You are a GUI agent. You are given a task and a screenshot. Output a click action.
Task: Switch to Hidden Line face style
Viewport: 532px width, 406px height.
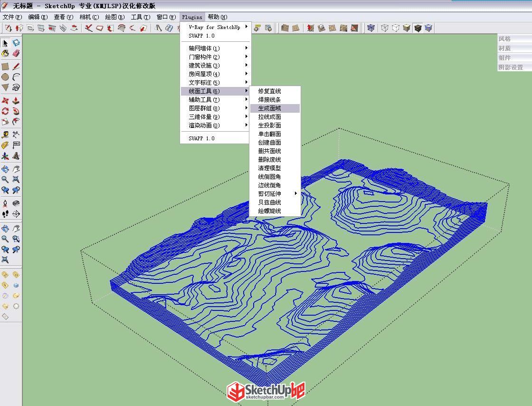click(396, 28)
